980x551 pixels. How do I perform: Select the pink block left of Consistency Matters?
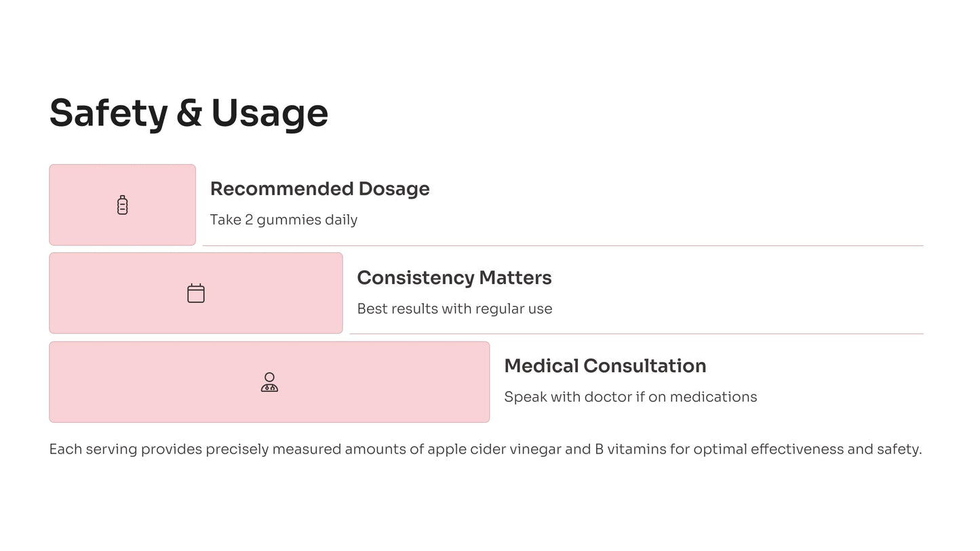[196, 293]
